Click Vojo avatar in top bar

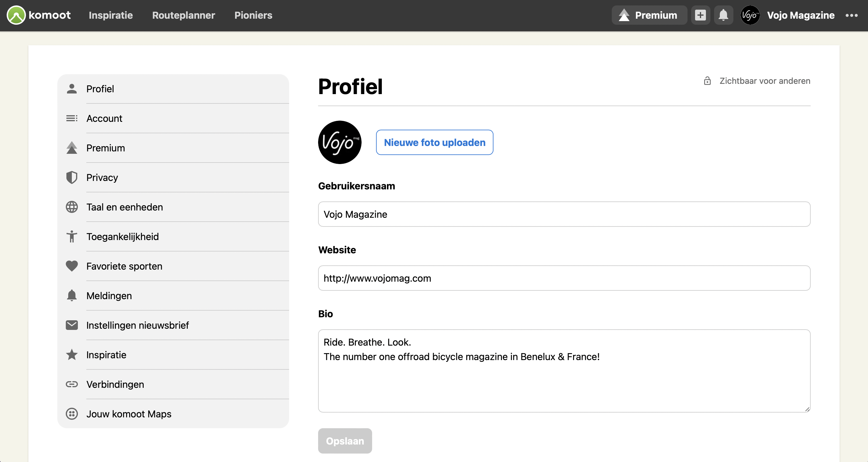tap(750, 15)
